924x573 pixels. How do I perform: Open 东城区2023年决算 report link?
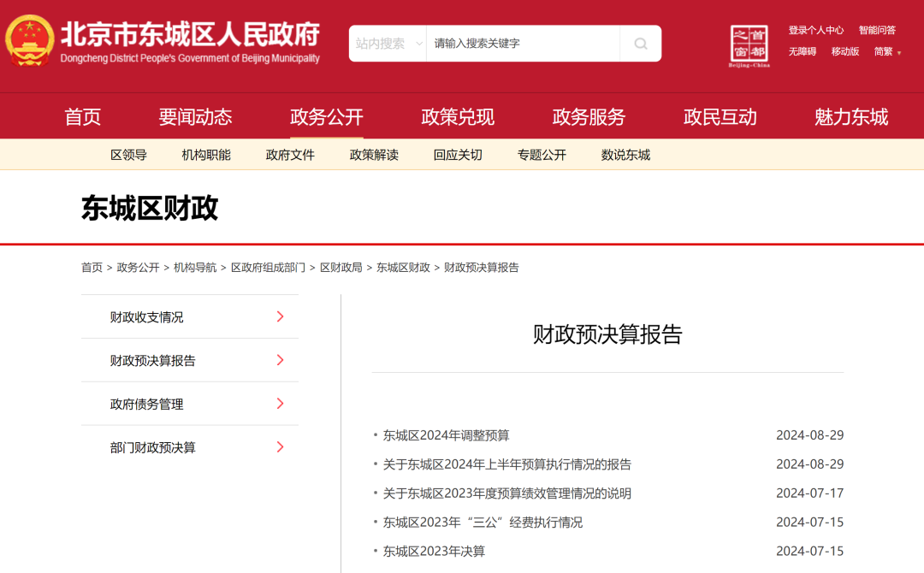434,551
